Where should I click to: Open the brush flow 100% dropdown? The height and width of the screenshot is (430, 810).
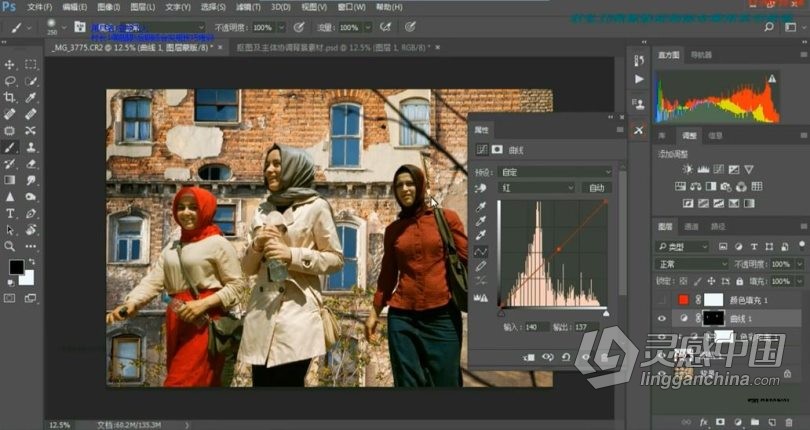[x=368, y=27]
